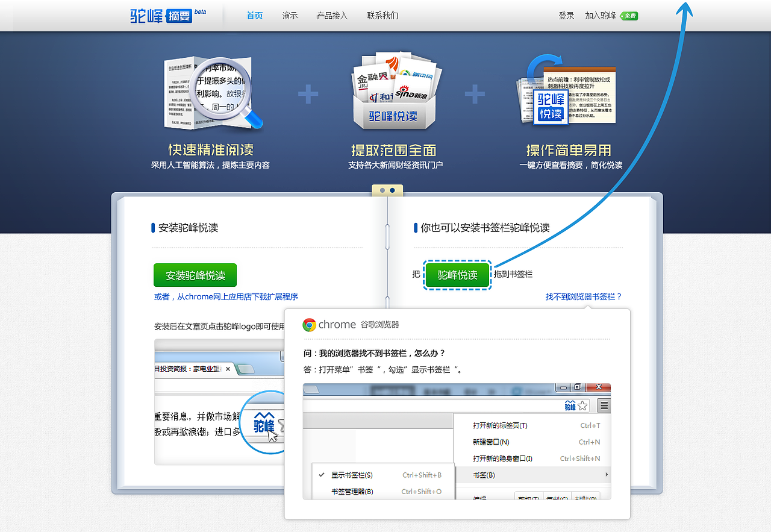
Task: Click the 驼峰悦读 news box icon
Action: (393, 90)
